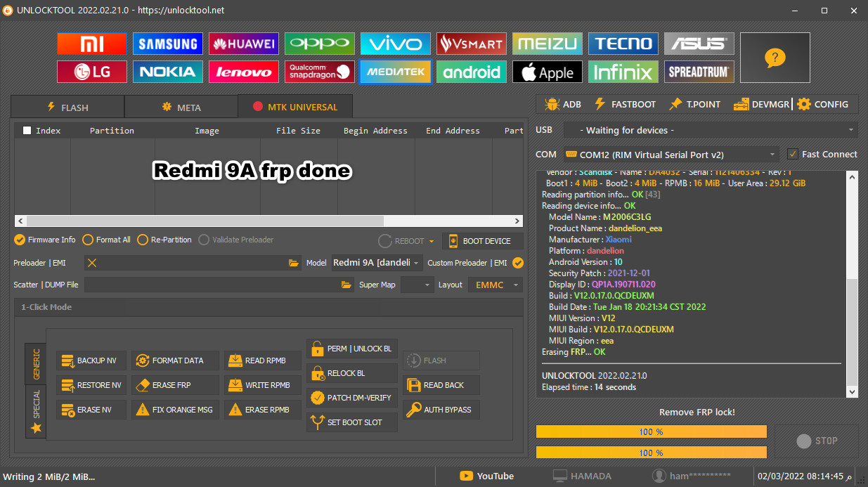
Task: Open the FASTBOOT tool
Action: coord(624,104)
